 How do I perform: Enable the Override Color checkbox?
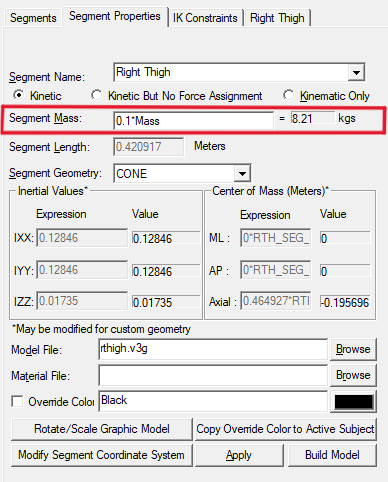17,401
